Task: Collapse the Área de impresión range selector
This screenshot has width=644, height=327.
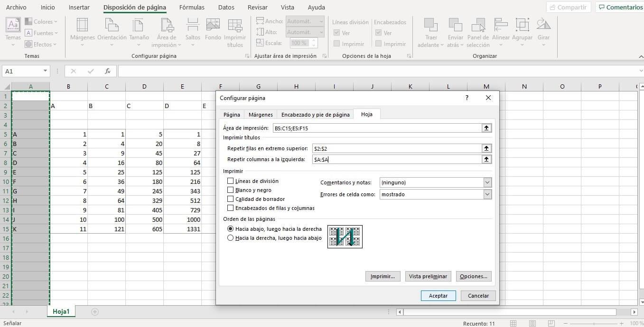Action: coord(486,128)
